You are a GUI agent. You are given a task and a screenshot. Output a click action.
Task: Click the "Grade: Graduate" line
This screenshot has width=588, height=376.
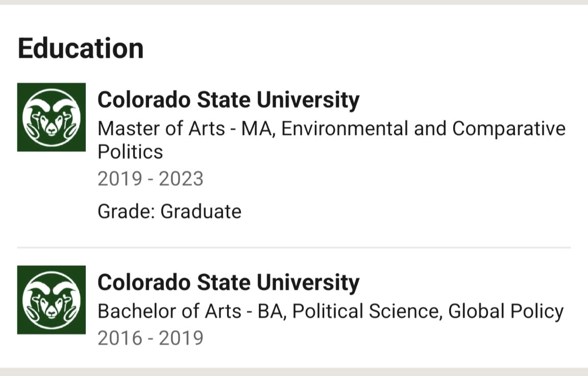pos(169,211)
